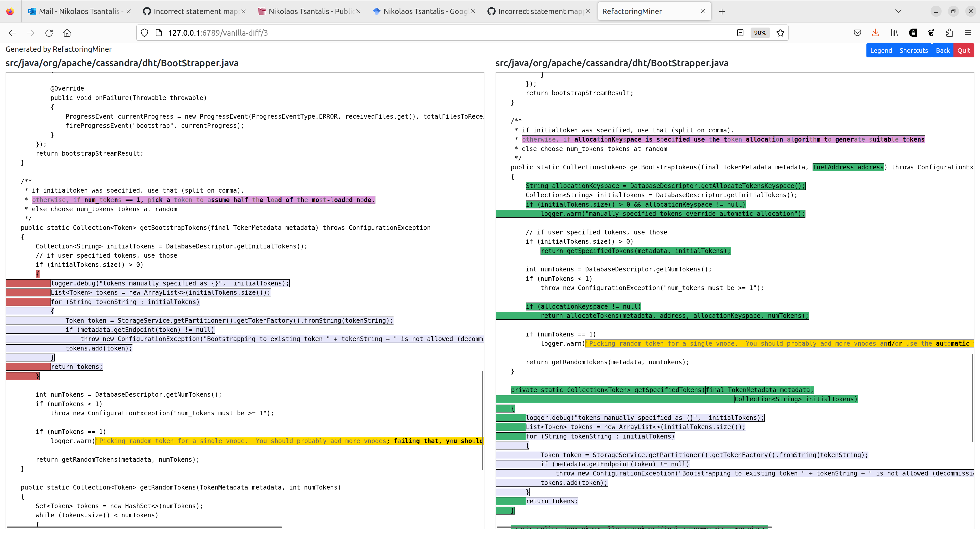980x551 pixels.
Task: Open the tab overflow list chevron
Action: [x=898, y=11]
